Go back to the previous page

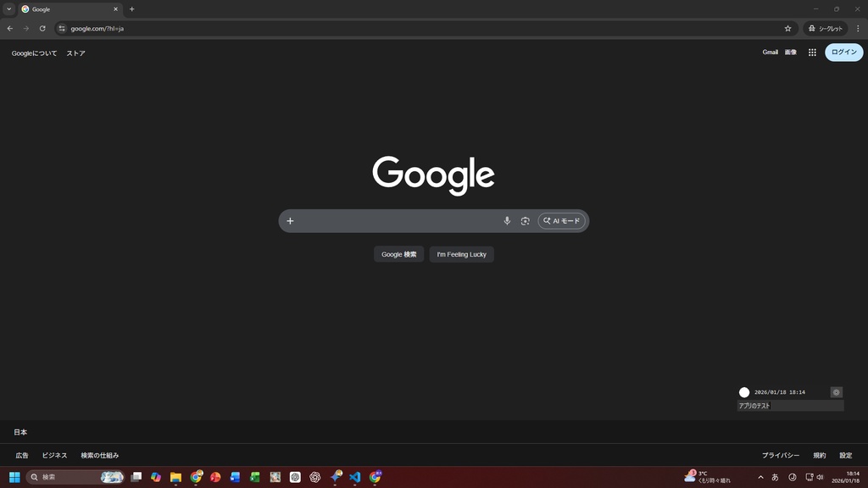pyautogui.click(x=10, y=28)
